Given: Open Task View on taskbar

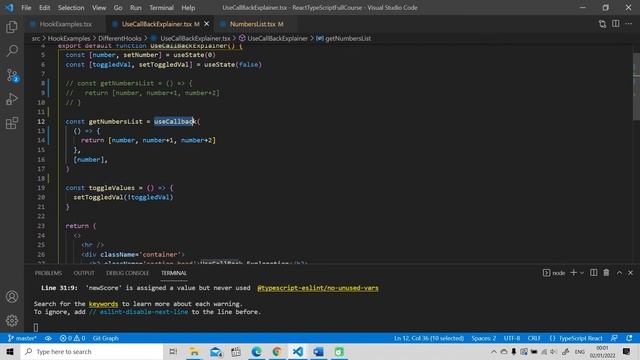Looking at the screenshot, I should 173,351.
